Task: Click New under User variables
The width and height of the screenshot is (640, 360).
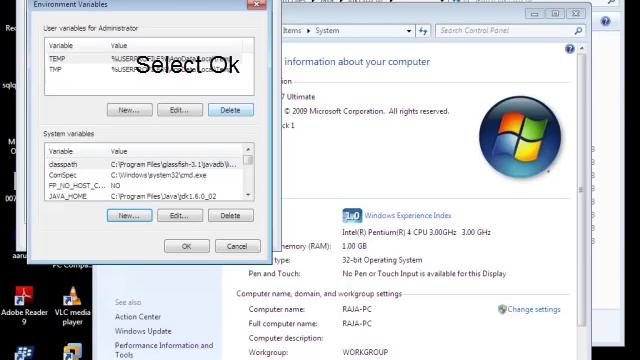Action: click(x=129, y=110)
